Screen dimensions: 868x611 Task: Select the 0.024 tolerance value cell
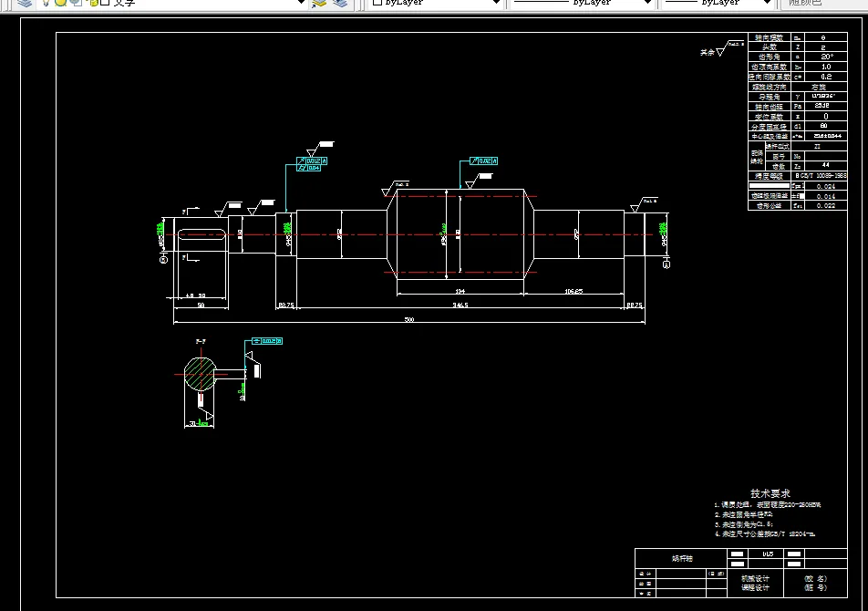[826, 187]
